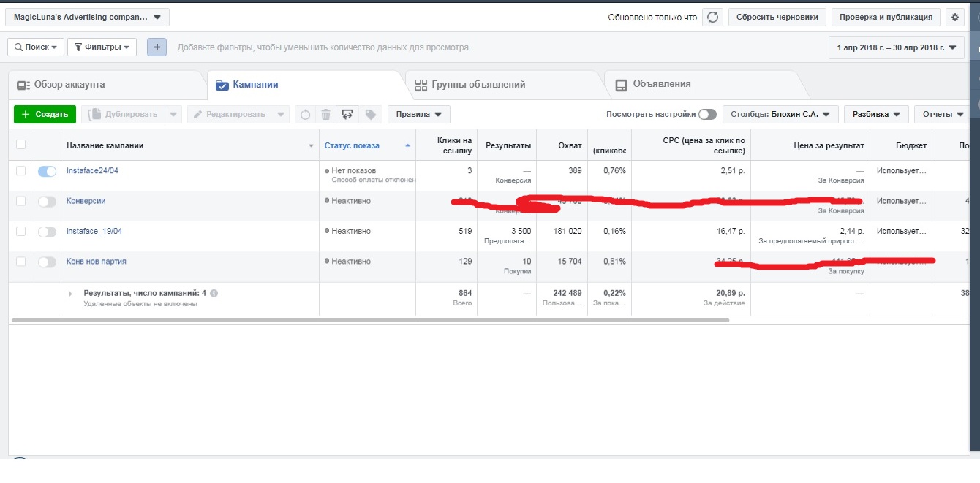The image size is (980, 483).
Task: Click the add filter plus icon
Action: [x=157, y=47]
